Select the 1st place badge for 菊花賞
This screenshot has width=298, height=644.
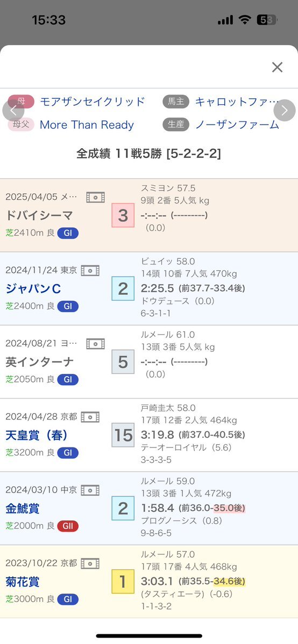[123, 582]
